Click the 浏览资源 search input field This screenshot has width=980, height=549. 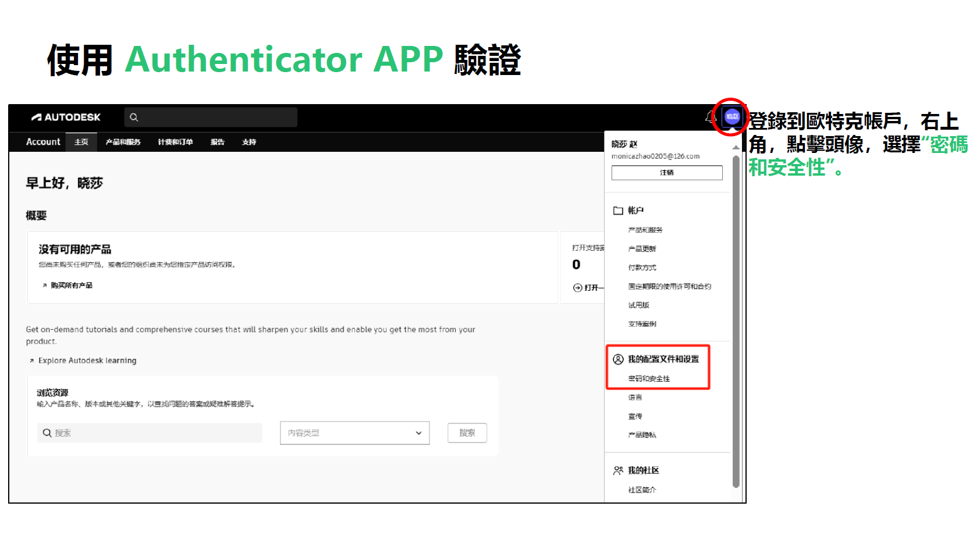click(150, 433)
